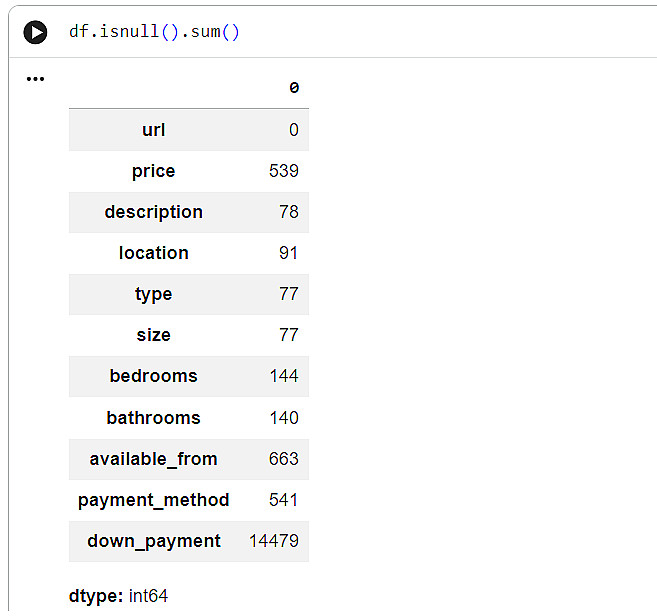The width and height of the screenshot is (657, 616).
Task: Click the bathrooms row label
Action: click(153, 418)
